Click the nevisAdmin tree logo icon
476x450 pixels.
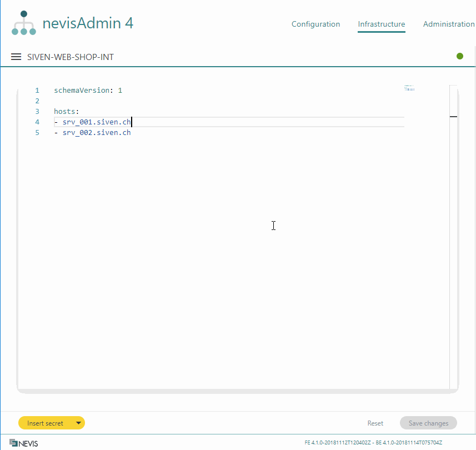click(x=24, y=23)
